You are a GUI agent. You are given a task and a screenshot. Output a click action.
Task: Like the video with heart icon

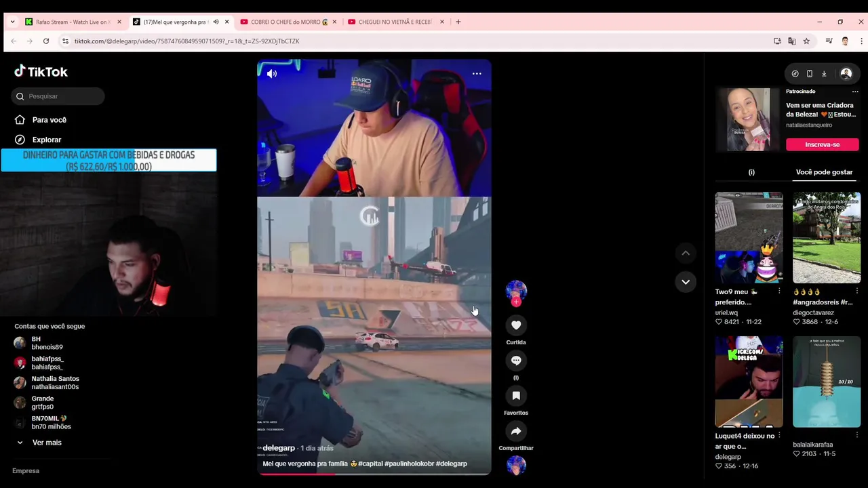tap(516, 325)
